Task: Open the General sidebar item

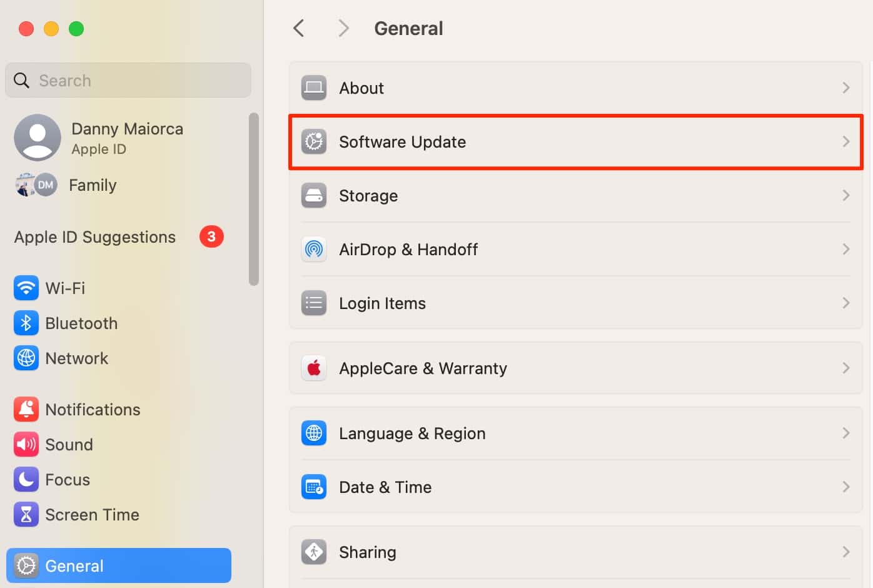Action: tap(119, 565)
